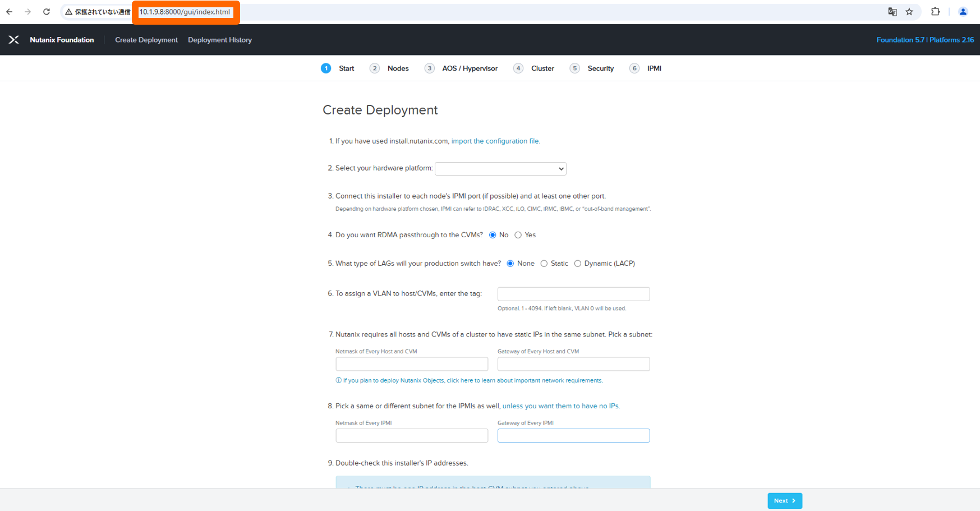980x511 pixels.
Task: Click the text Select your hardware platform
Action: (x=384, y=168)
